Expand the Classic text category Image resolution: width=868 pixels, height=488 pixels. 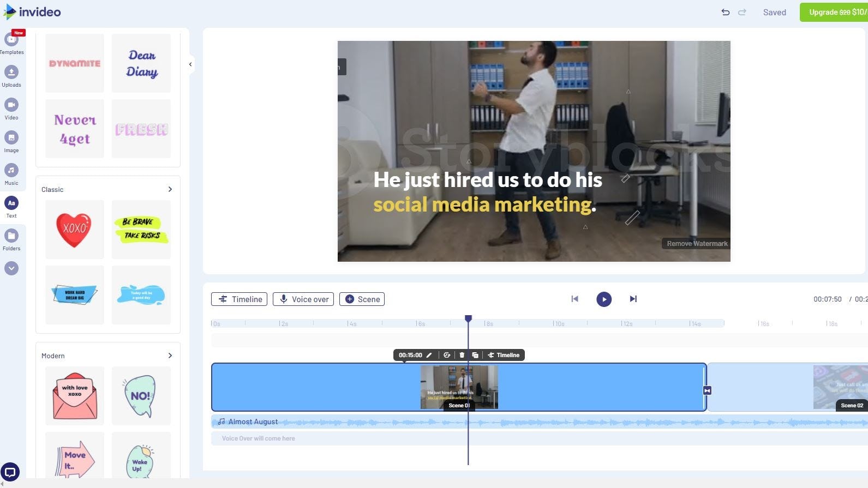pyautogui.click(x=170, y=189)
